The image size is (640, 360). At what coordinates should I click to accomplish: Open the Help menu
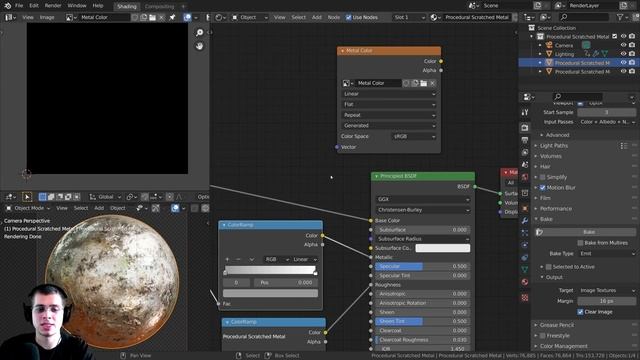98,6
